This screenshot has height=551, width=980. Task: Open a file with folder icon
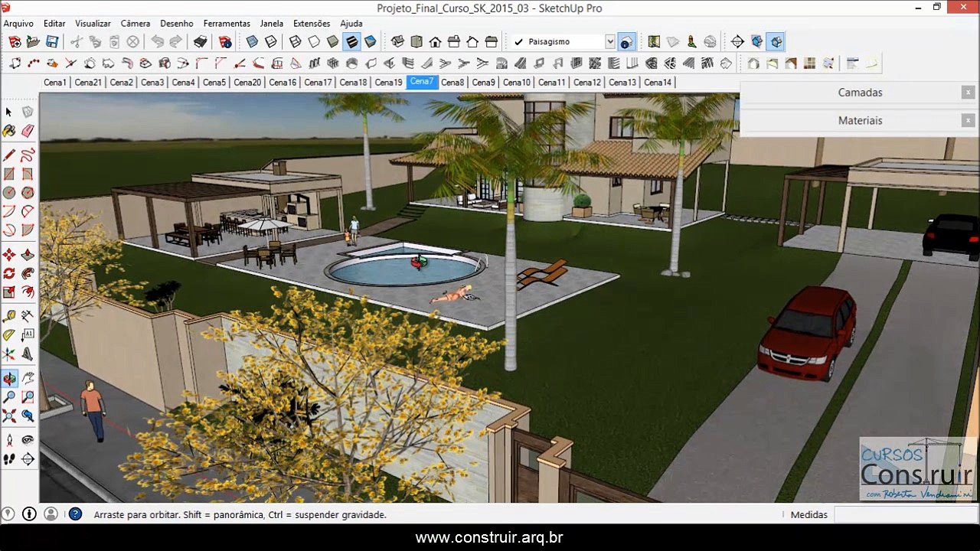(33, 41)
